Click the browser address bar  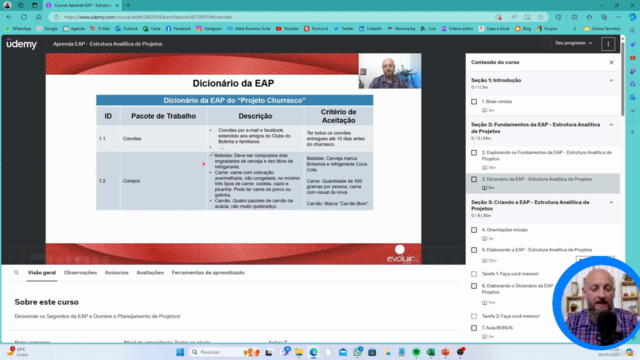pos(278,17)
